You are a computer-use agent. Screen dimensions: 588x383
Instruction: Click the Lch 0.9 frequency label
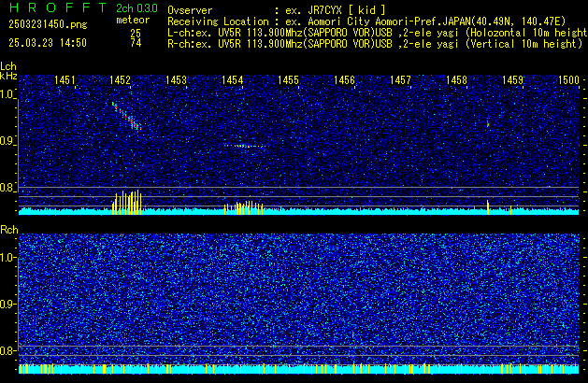[7, 141]
